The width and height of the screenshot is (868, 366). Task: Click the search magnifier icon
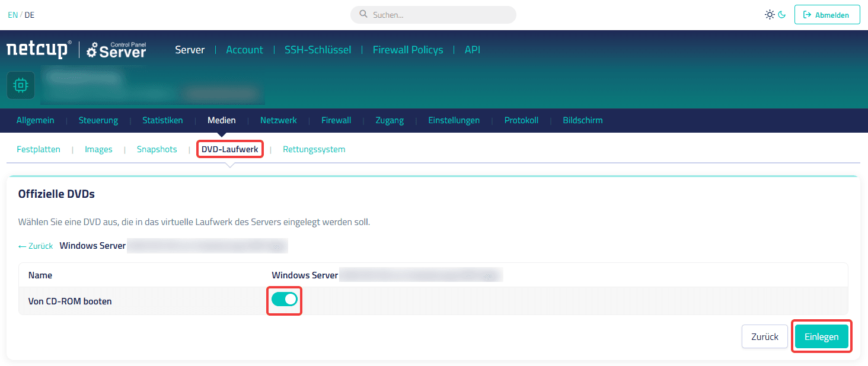[x=363, y=14]
